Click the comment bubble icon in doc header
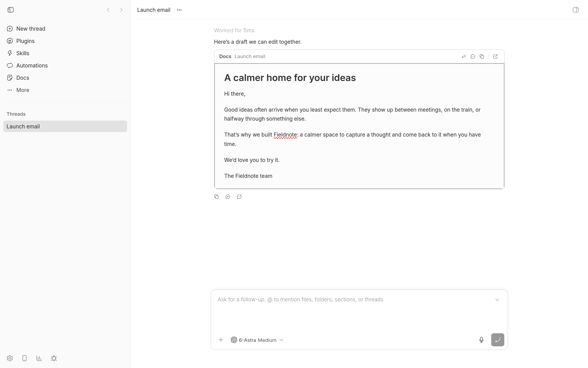 [473, 56]
